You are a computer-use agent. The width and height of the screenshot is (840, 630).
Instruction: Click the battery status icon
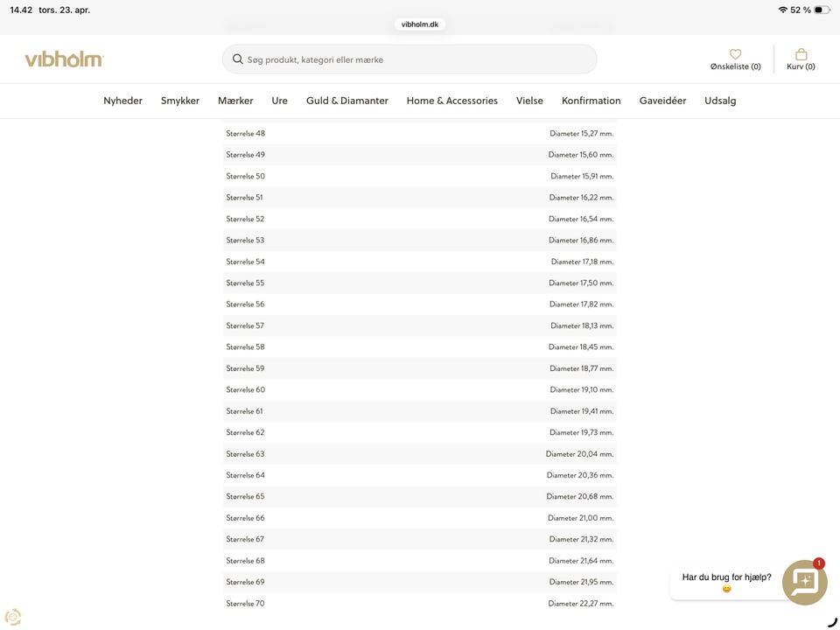(822, 10)
